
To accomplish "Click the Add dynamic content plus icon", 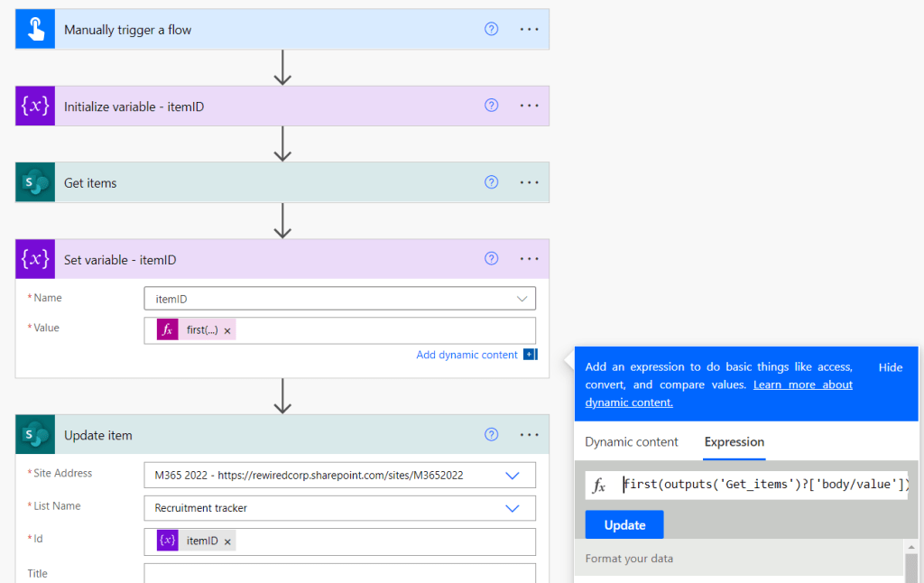I will tap(530, 355).
